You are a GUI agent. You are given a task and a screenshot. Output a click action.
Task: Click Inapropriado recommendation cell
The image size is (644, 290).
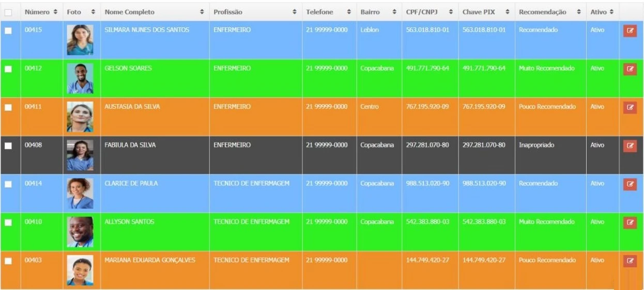point(536,145)
